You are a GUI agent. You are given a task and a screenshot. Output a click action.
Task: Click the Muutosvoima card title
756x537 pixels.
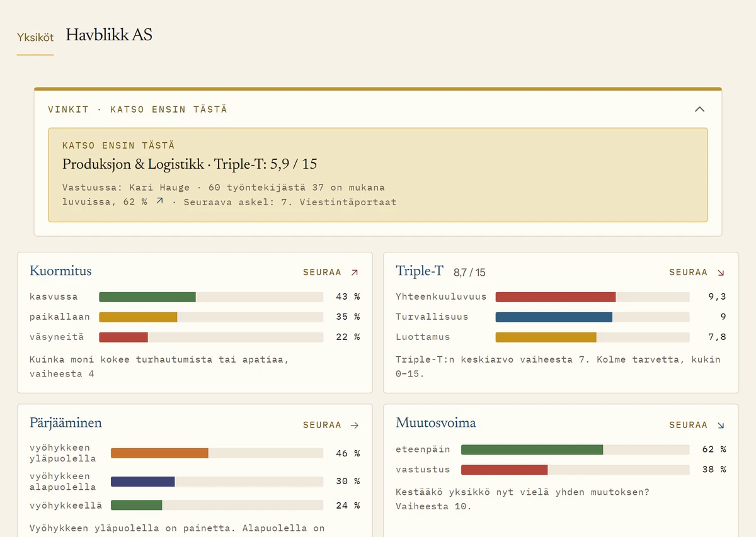[436, 423]
